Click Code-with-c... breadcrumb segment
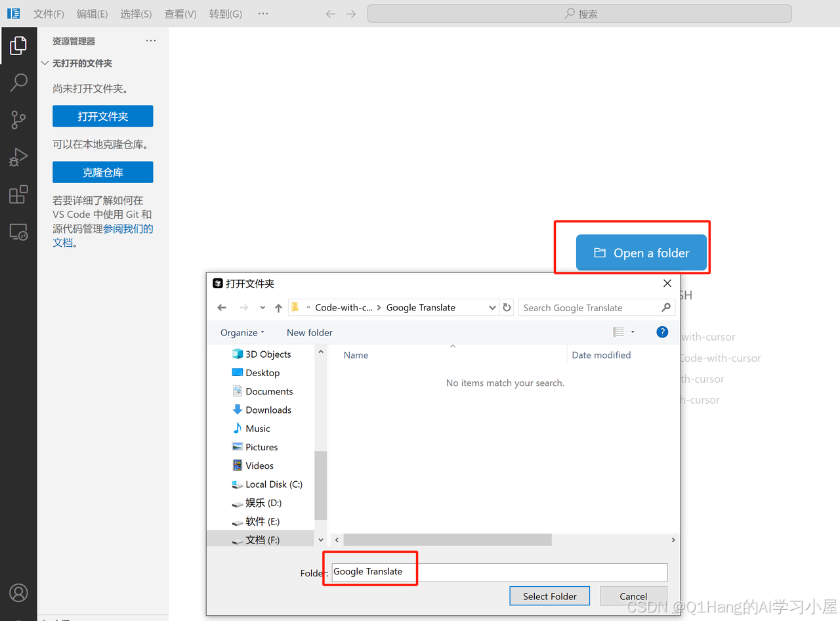The height and width of the screenshot is (621, 840). 343,307
